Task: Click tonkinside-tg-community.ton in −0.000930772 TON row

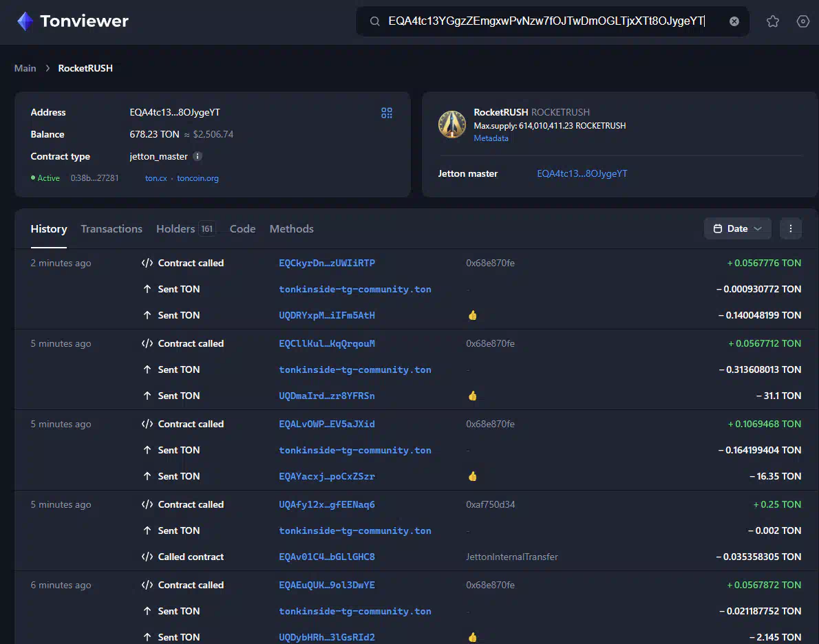Action: coord(354,289)
